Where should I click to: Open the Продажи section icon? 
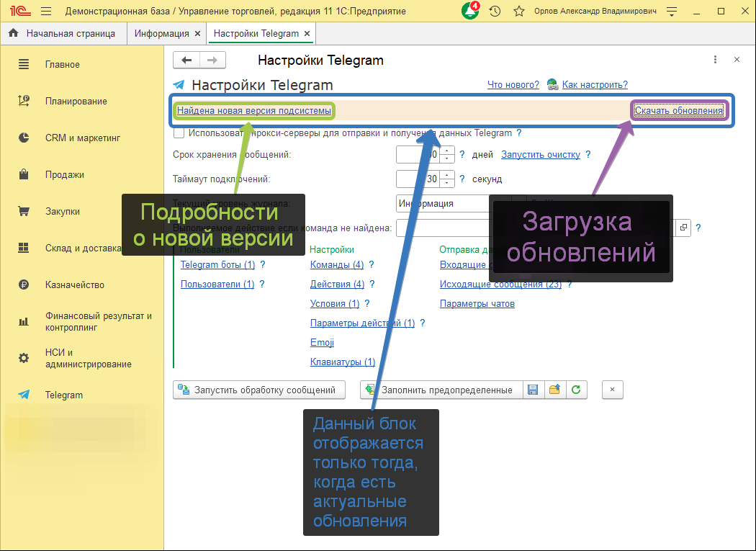[x=23, y=174]
